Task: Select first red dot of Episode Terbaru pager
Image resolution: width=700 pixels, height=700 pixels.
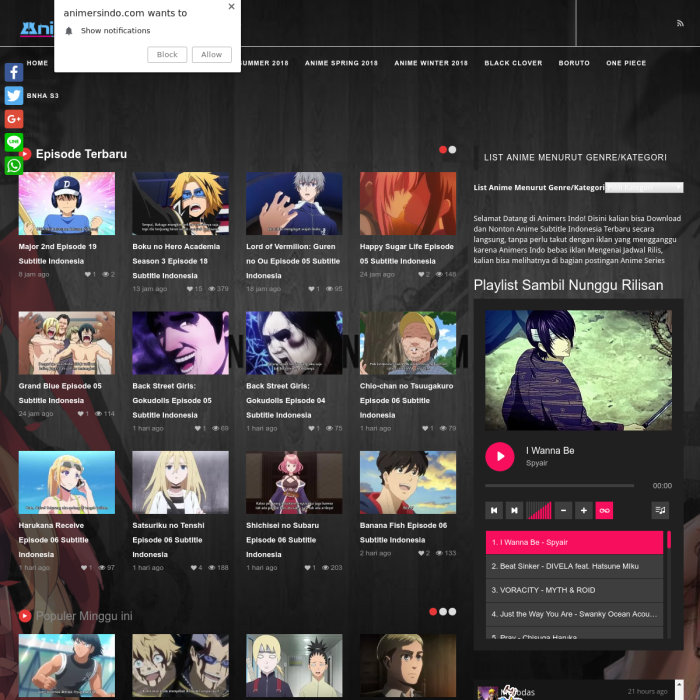Action: (443, 150)
